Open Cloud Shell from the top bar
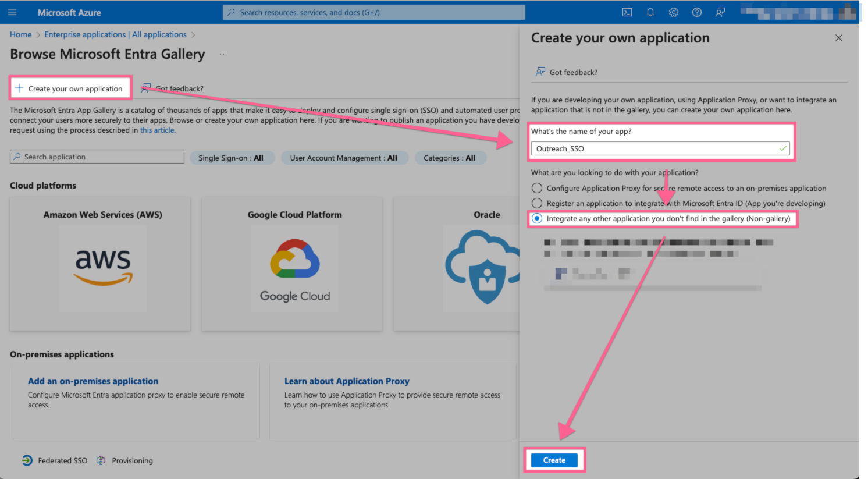 pyautogui.click(x=627, y=12)
